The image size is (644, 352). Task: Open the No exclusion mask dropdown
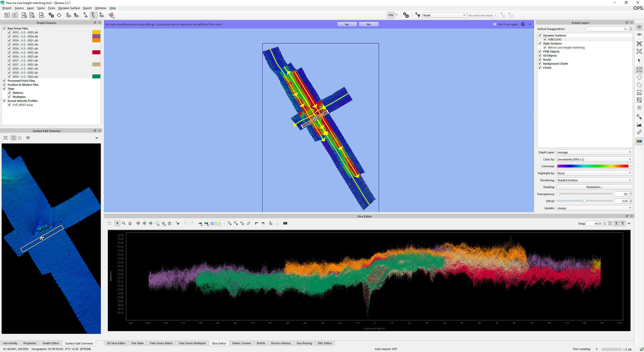point(483,15)
